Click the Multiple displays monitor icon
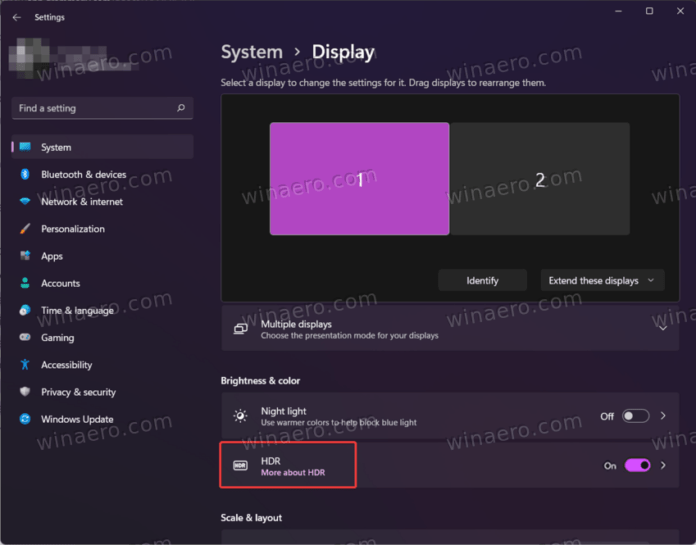This screenshot has width=696, height=545. click(x=241, y=329)
